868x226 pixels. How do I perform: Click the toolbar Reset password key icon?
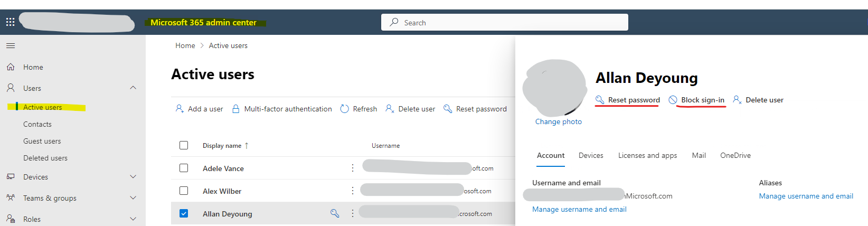click(x=448, y=109)
